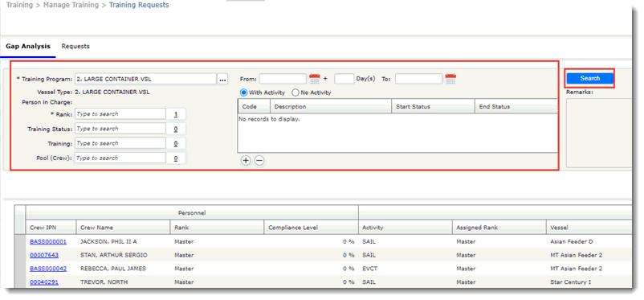Click inside the Remarks text area
This screenshot has width=644, height=300.
599,133
